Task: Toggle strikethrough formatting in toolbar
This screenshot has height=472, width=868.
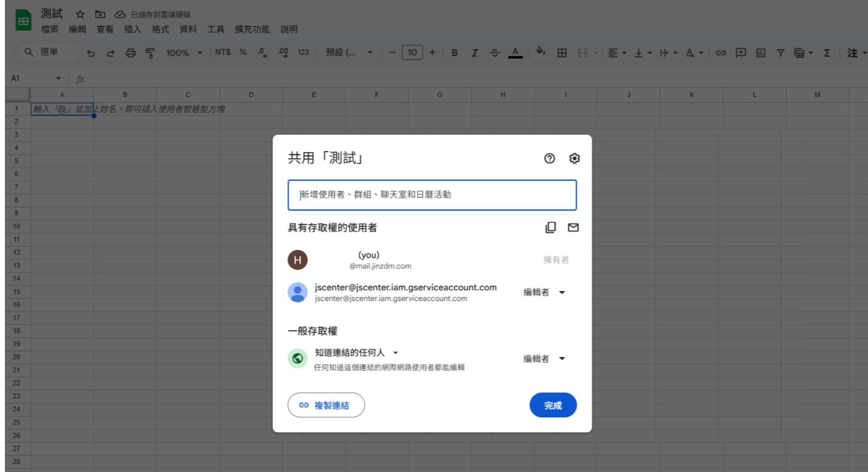Action: pyautogui.click(x=494, y=53)
